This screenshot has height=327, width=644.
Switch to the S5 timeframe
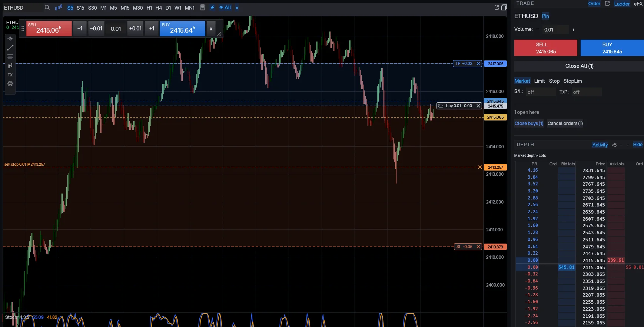[70, 8]
